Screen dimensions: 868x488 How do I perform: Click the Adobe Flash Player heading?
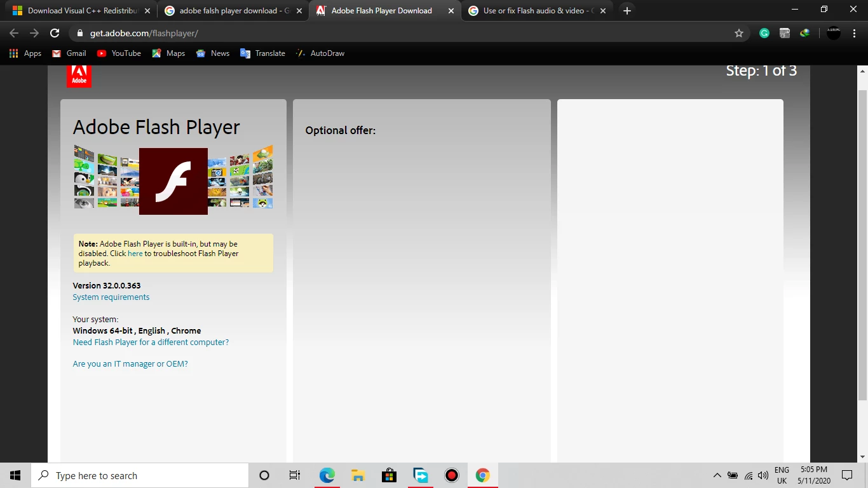click(x=156, y=127)
